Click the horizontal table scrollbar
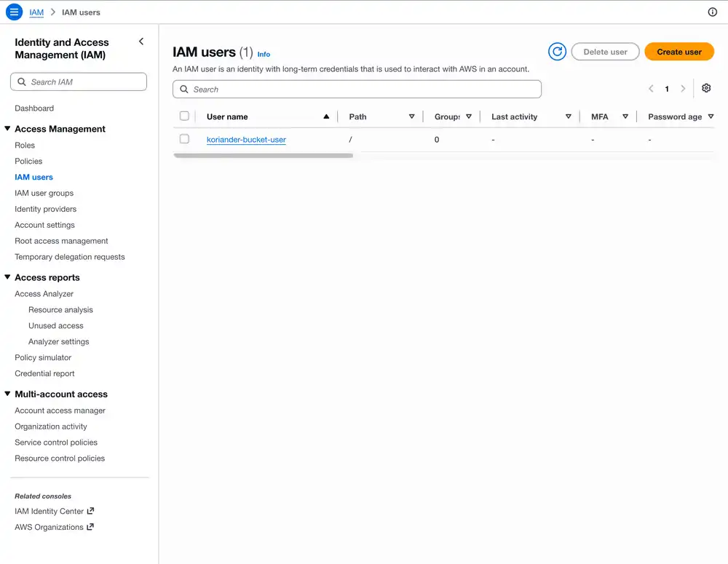 click(263, 156)
